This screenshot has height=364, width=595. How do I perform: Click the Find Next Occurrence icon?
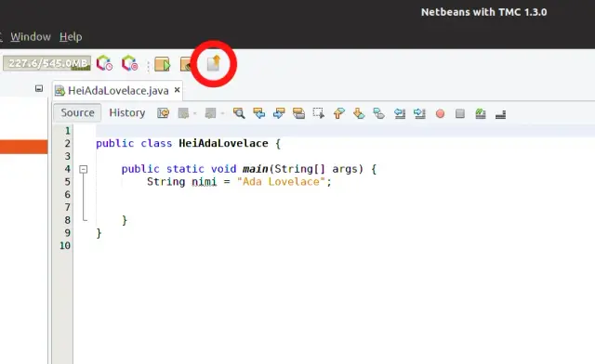[279, 113]
